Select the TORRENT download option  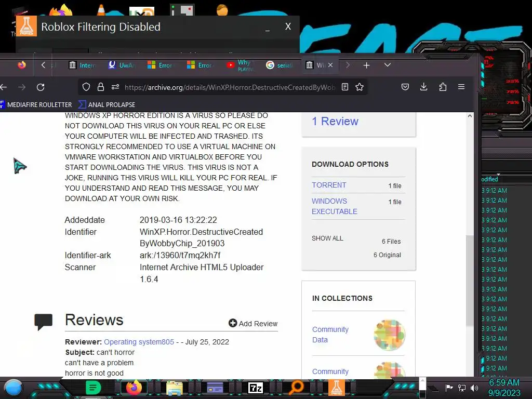click(x=329, y=185)
